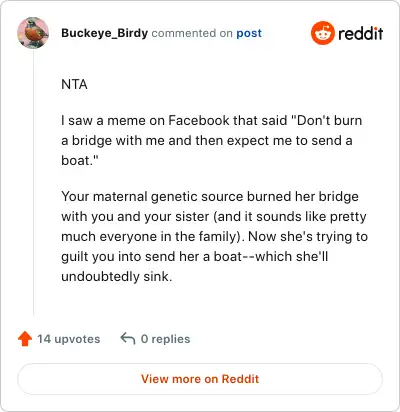The height and width of the screenshot is (412, 400).
Task: Click the vertical comment thread line
Action: tap(33, 182)
